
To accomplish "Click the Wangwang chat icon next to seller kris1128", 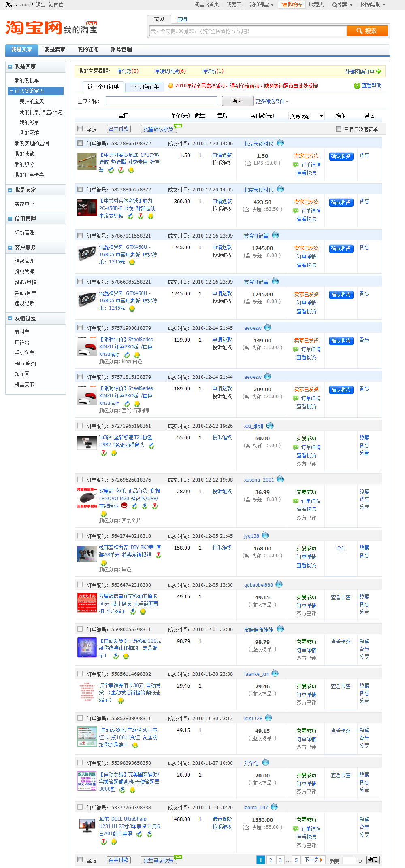I will [269, 718].
